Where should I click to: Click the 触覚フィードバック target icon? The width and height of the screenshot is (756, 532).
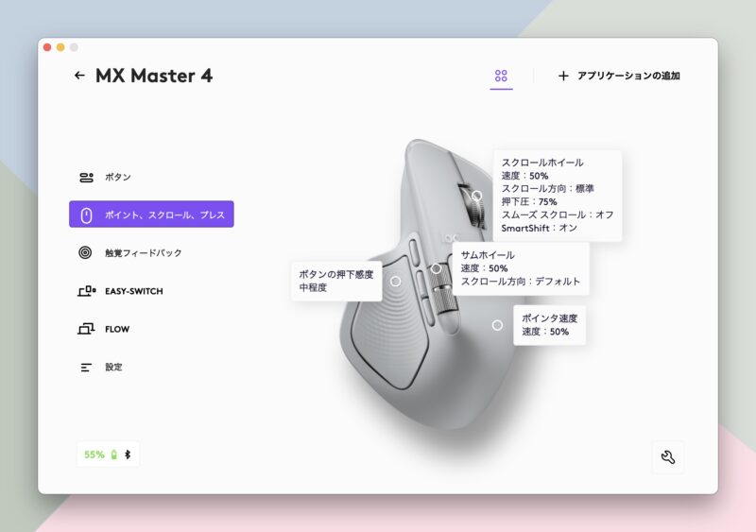point(86,253)
